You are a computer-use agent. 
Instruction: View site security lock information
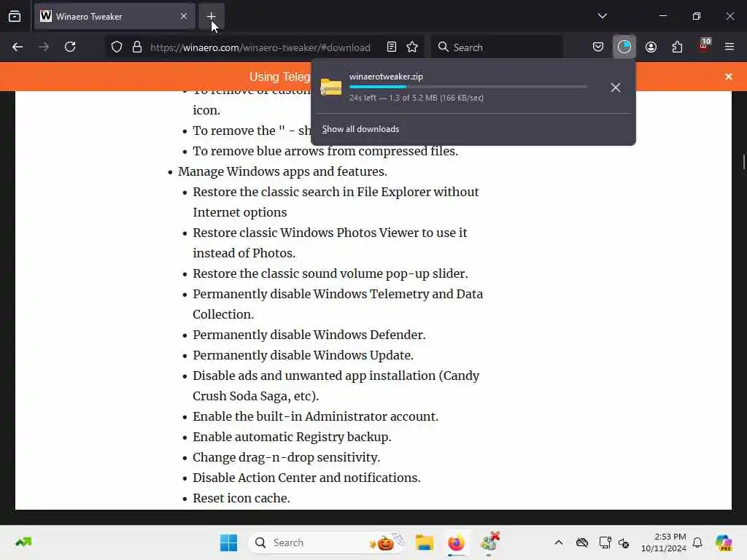pyautogui.click(x=137, y=47)
